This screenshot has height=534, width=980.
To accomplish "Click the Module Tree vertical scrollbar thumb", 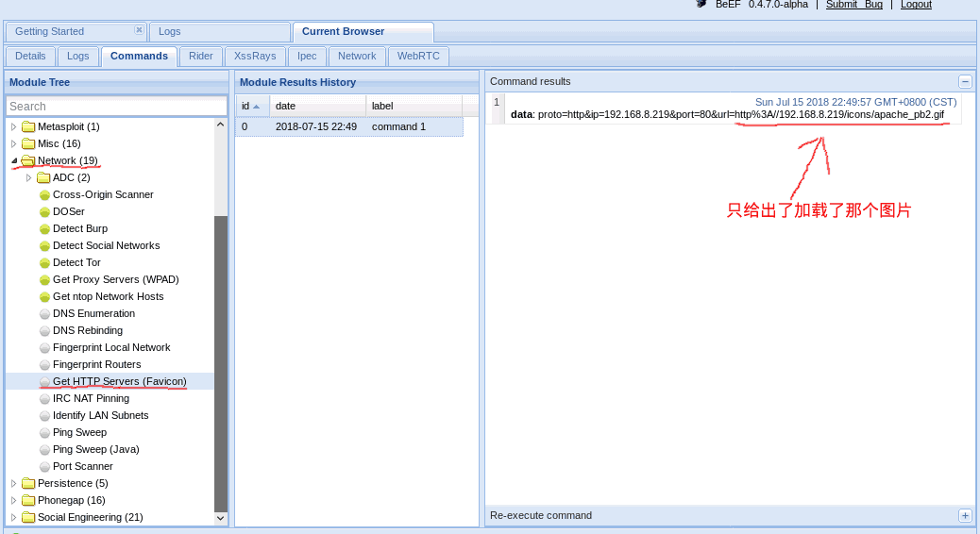I will click(221, 364).
